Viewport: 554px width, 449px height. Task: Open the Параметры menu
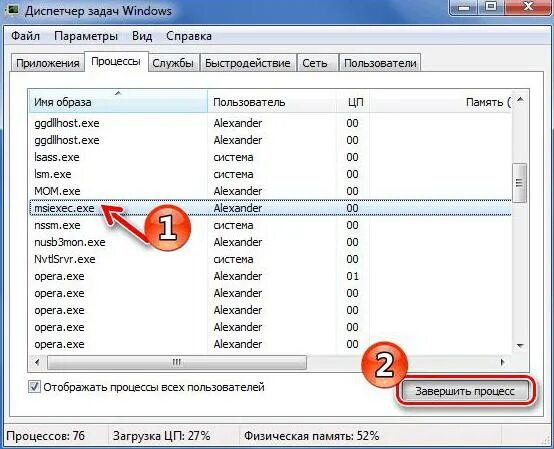click(86, 36)
